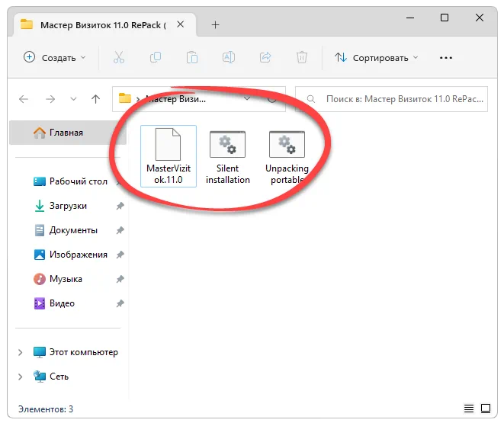Click the Share icon in toolbar
Screen dimensions: 504x423
click(265, 57)
